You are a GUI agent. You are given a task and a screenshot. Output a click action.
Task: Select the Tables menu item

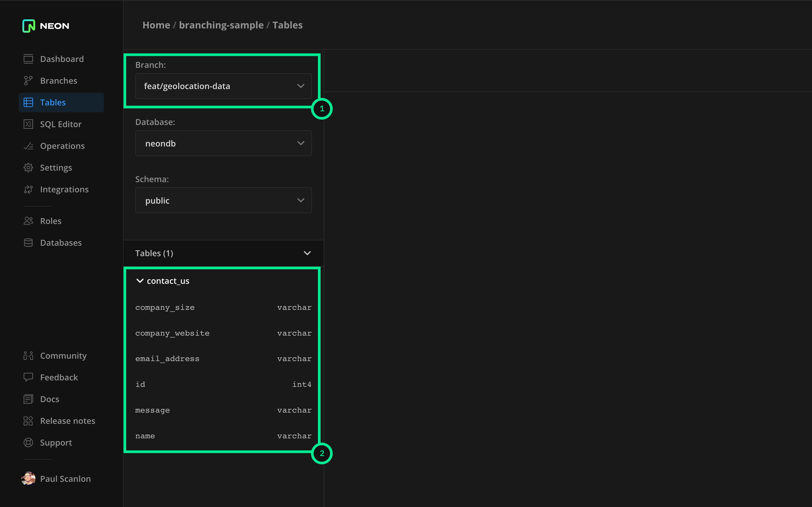point(53,102)
